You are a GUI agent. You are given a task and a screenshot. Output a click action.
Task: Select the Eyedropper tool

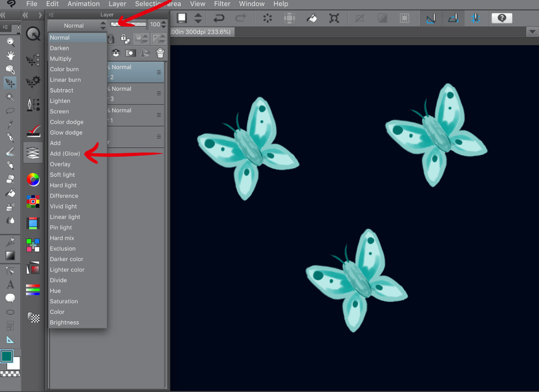click(10, 124)
